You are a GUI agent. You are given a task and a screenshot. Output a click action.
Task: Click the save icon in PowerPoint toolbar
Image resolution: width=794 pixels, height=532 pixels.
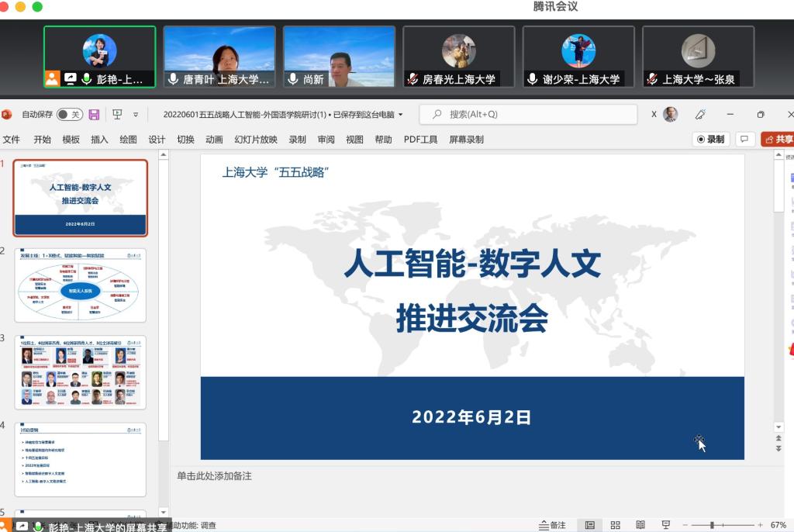pos(94,115)
